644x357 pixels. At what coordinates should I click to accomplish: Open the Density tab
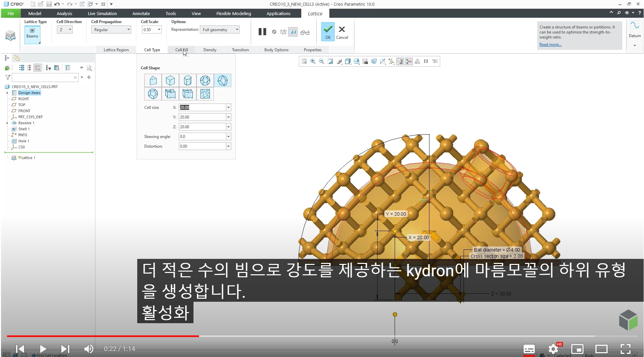(210, 50)
